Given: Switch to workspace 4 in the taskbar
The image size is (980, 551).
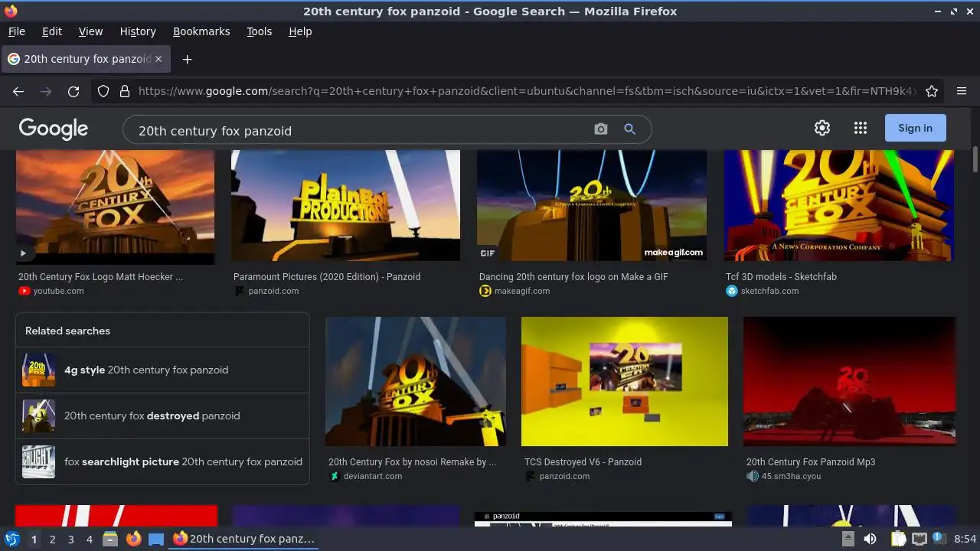Looking at the screenshot, I should [x=89, y=540].
